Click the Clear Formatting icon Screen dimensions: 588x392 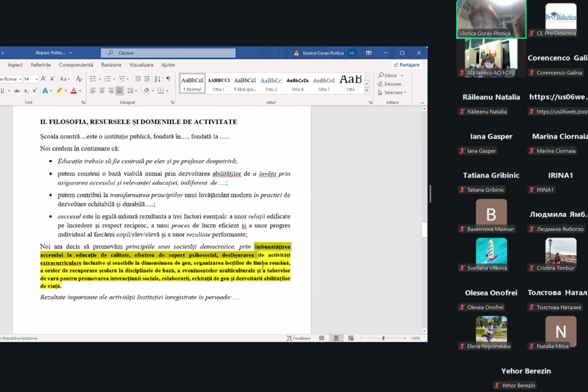[x=79, y=79]
